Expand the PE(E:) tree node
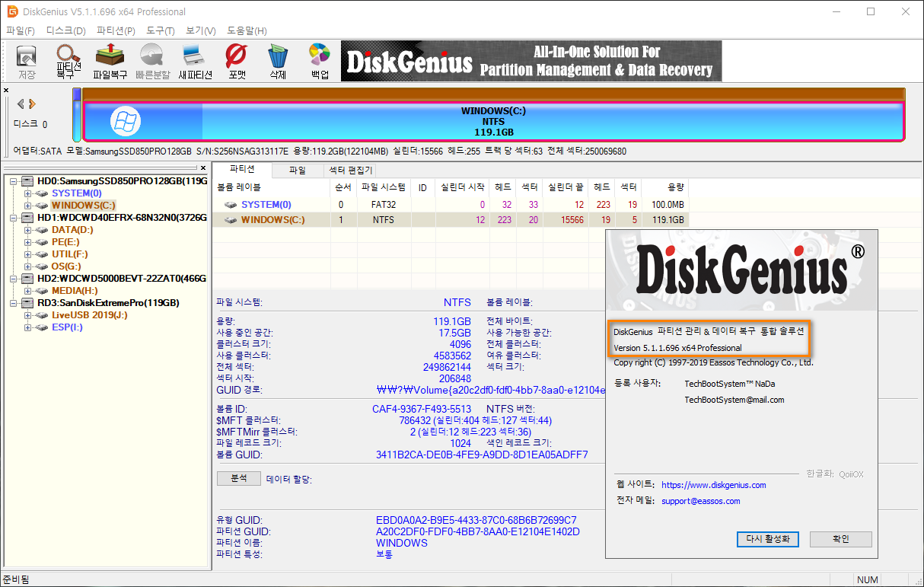Screen dimensions: 924x587 28,242
